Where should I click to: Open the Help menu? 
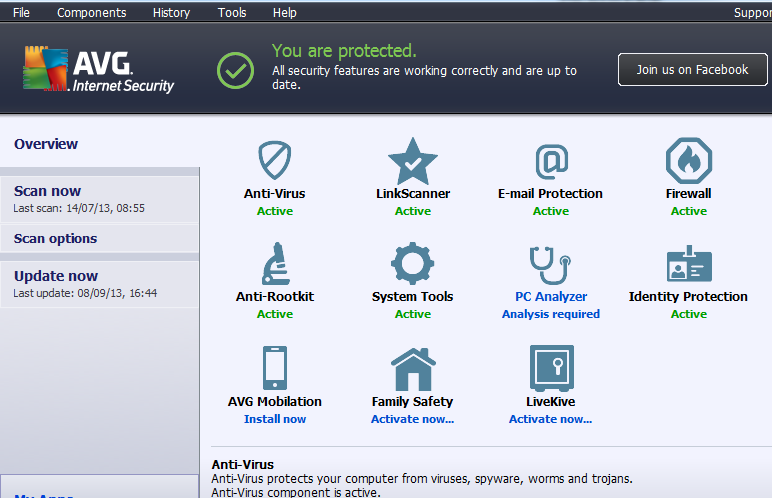click(x=285, y=12)
